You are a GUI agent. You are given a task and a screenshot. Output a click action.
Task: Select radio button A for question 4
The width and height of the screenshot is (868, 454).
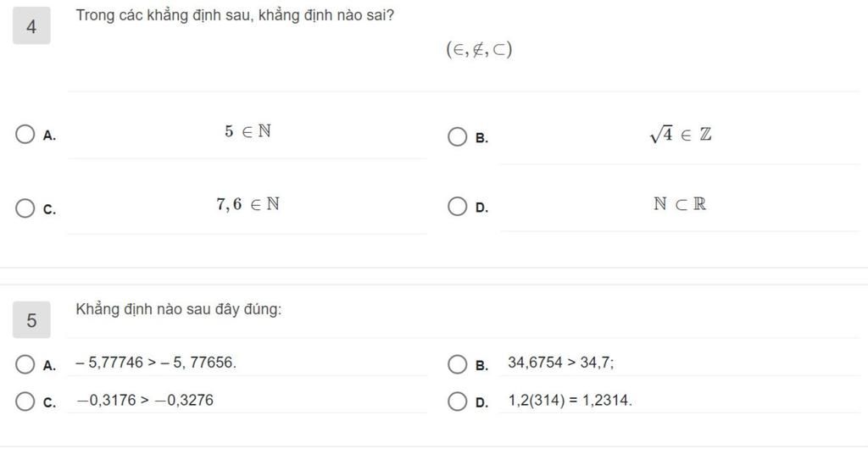25,135
